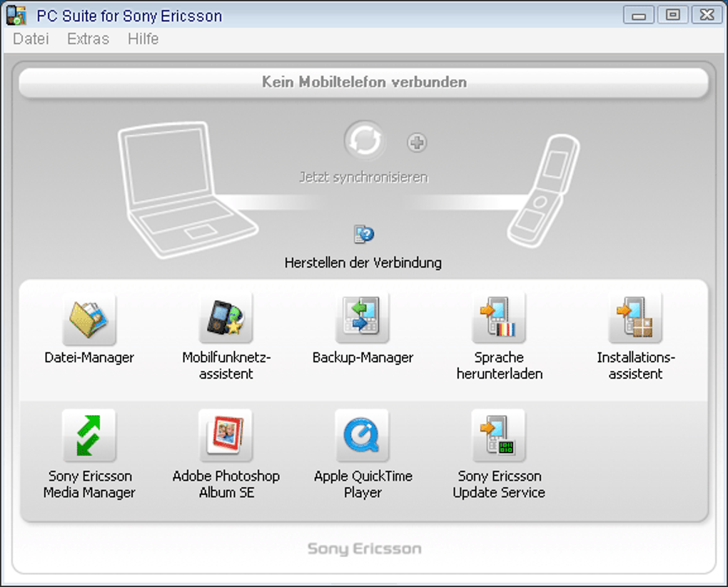This screenshot has height=587, width=728.
Task: Click the plus icon beside sync
Action: point(417,143)
